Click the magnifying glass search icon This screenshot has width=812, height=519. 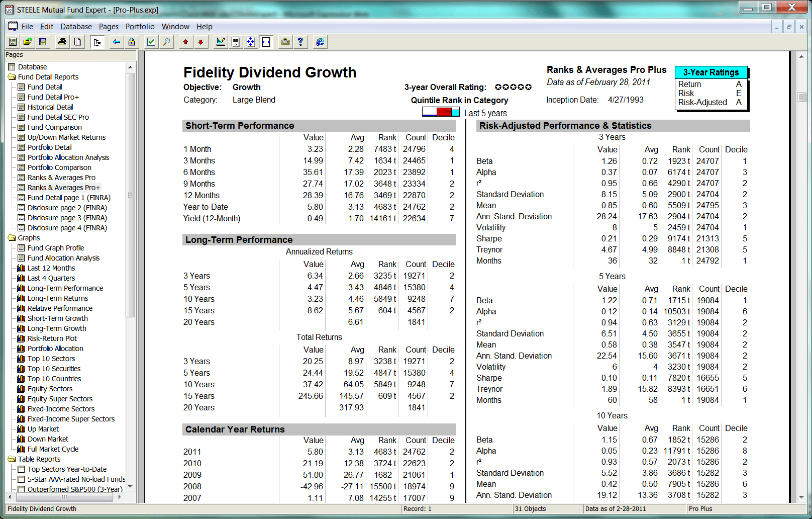point(166,42)
